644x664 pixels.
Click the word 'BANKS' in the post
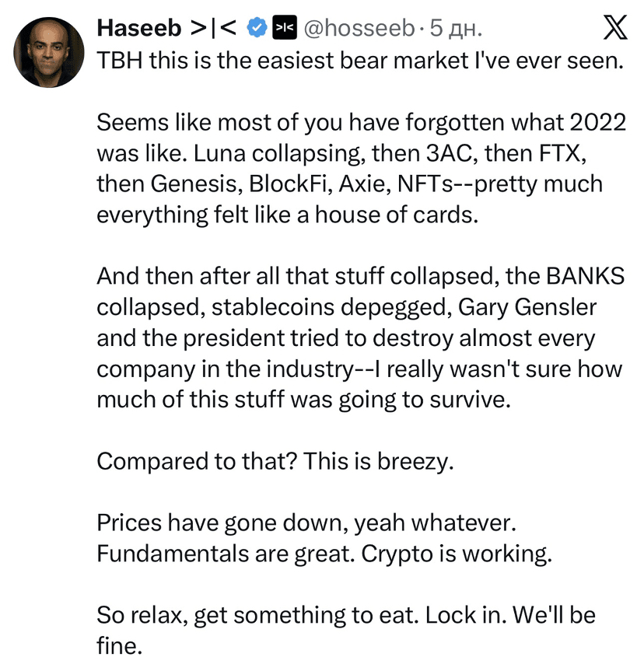tap(585, 276)
